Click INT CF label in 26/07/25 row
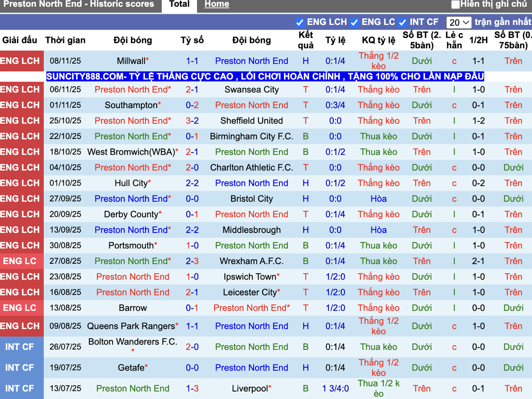 coord(20,347)
